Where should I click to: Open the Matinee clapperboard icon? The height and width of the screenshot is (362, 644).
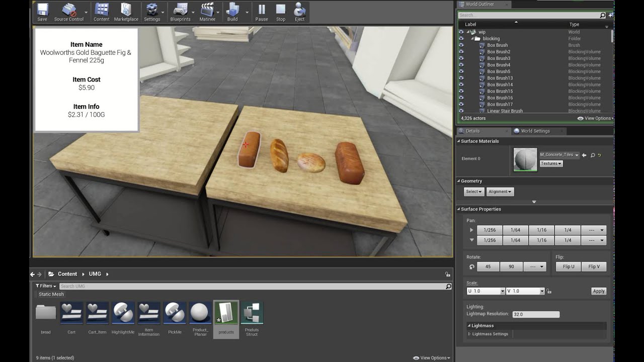tap(207, 12)
